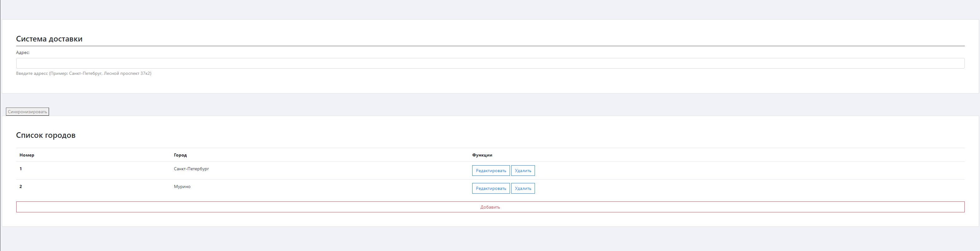980x251 pixels.
Task: Delete the Мурино city row
Action: click(x=523, y=189)
